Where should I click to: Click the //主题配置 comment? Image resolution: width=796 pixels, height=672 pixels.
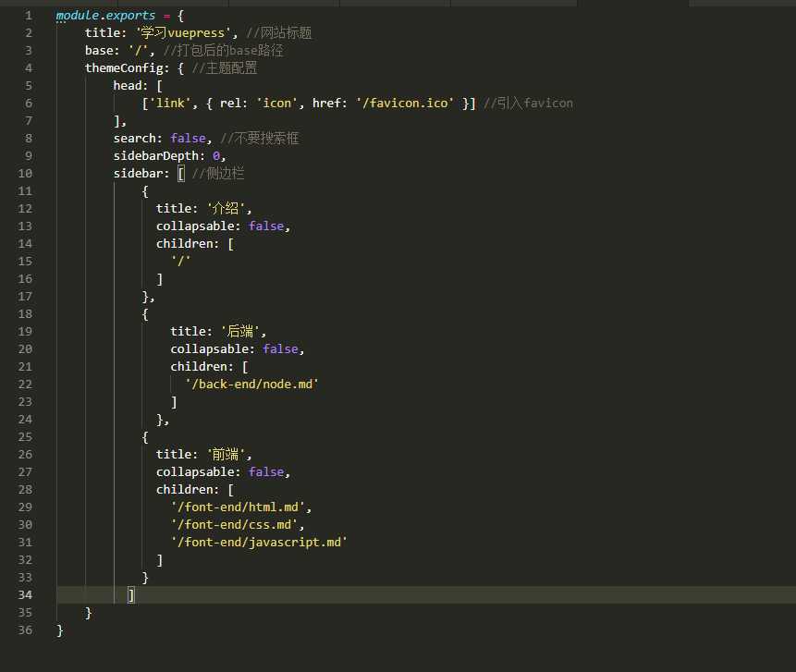(225, 68)
